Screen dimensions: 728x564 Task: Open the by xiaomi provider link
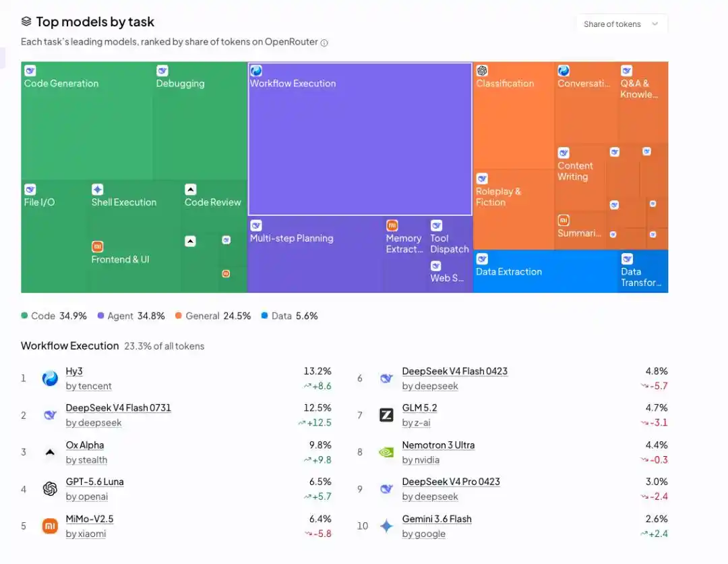[x=86, y=534]
